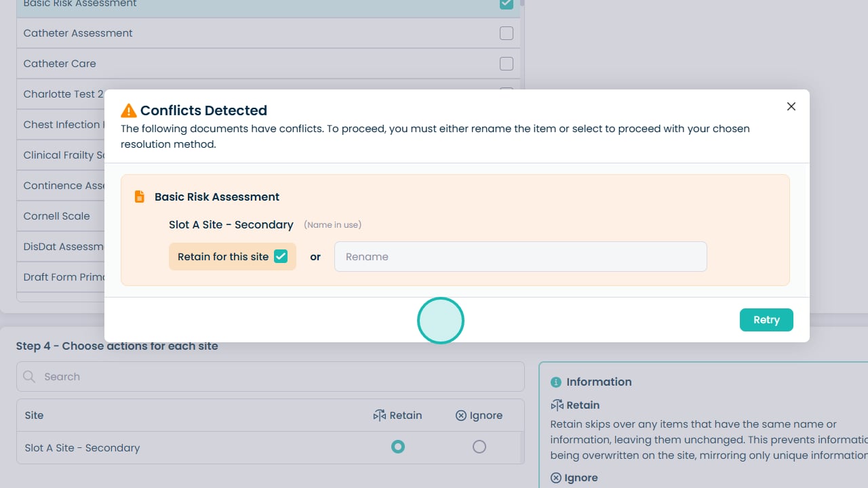Click the Basic Risk Assessment document icon

click(140, 197)
